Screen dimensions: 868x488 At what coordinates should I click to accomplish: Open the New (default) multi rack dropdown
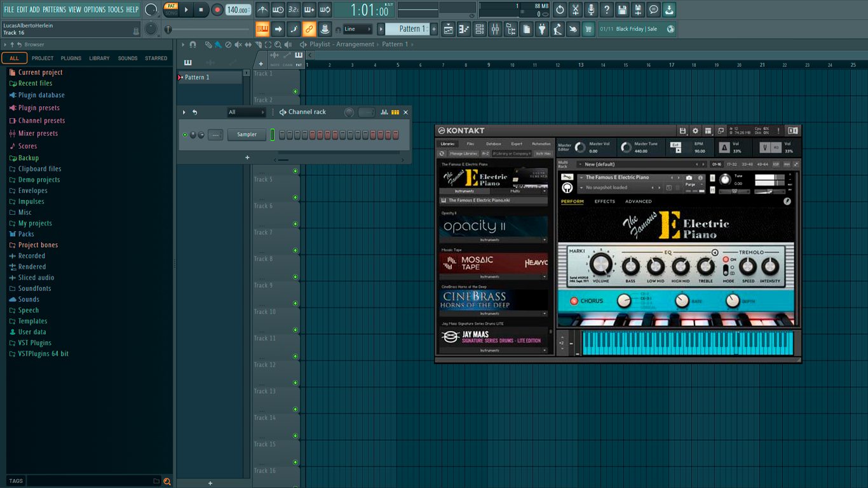click(x=642, y=165)
